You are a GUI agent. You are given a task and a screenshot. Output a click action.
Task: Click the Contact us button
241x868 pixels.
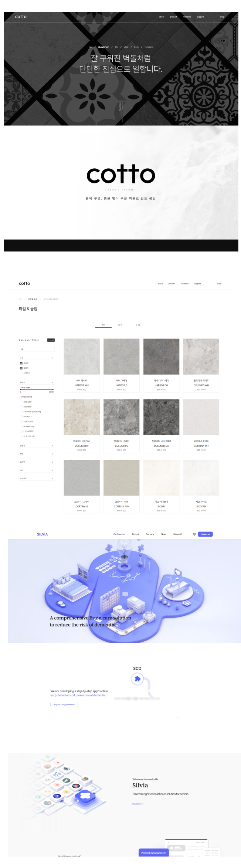pos(205,534)
